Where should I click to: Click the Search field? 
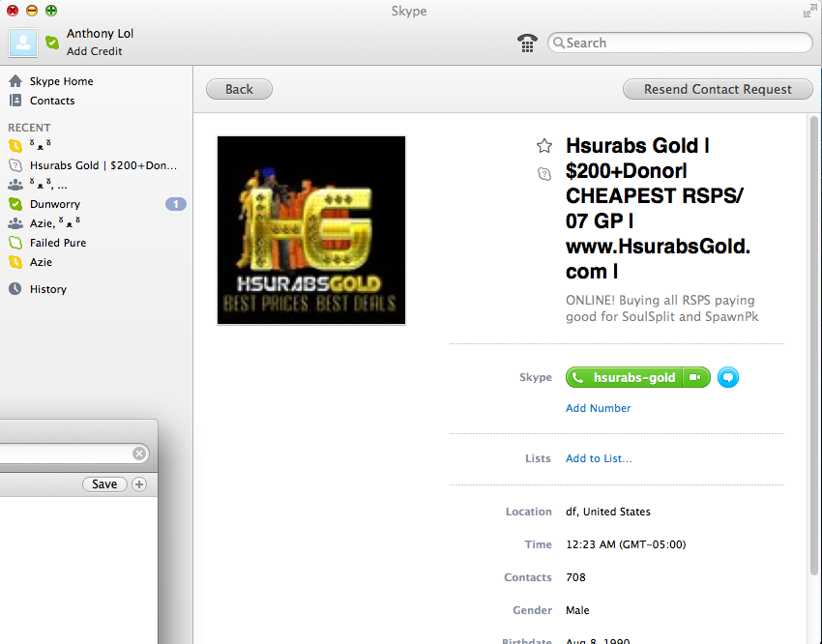(680, 43)
